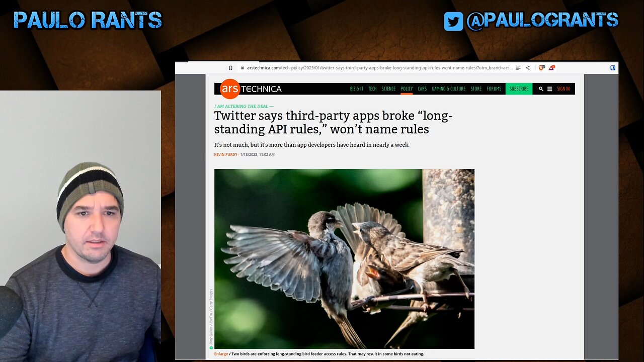Viewport: 644px width, 362px height.
Task: Open the FORUMS link
Action: tap(494, 89)
